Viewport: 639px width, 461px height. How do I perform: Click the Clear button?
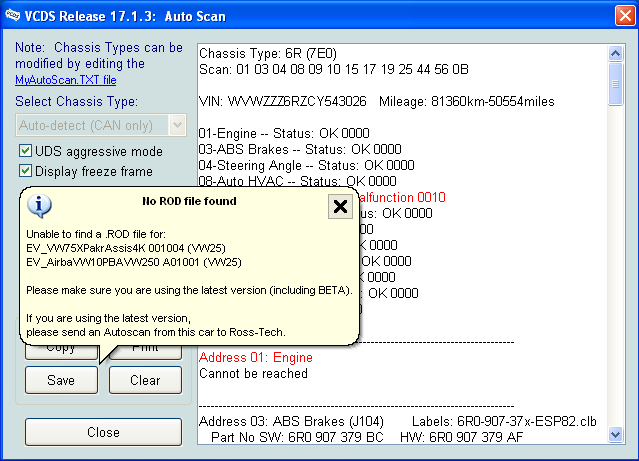click(145, 380)
